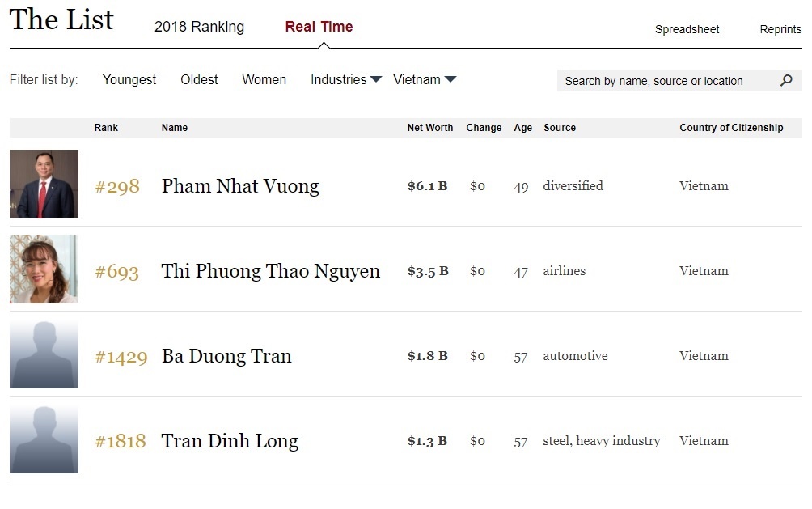This screenshot has height=509, width=812.
Task: Click Tran Dinh Long's silhouette avatar
Action: pyautogui.click(x=44, y=438)
